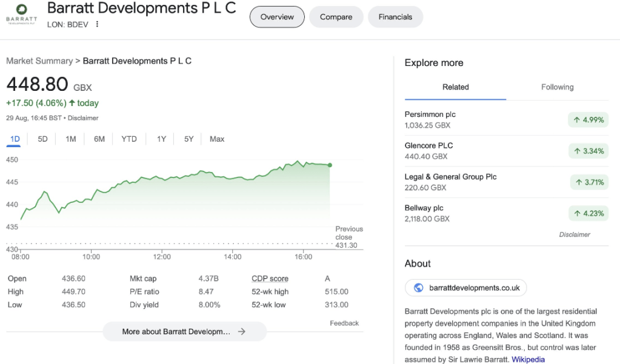
Task: Select the 1M chart time range
Action: click(x=71, y=139)
